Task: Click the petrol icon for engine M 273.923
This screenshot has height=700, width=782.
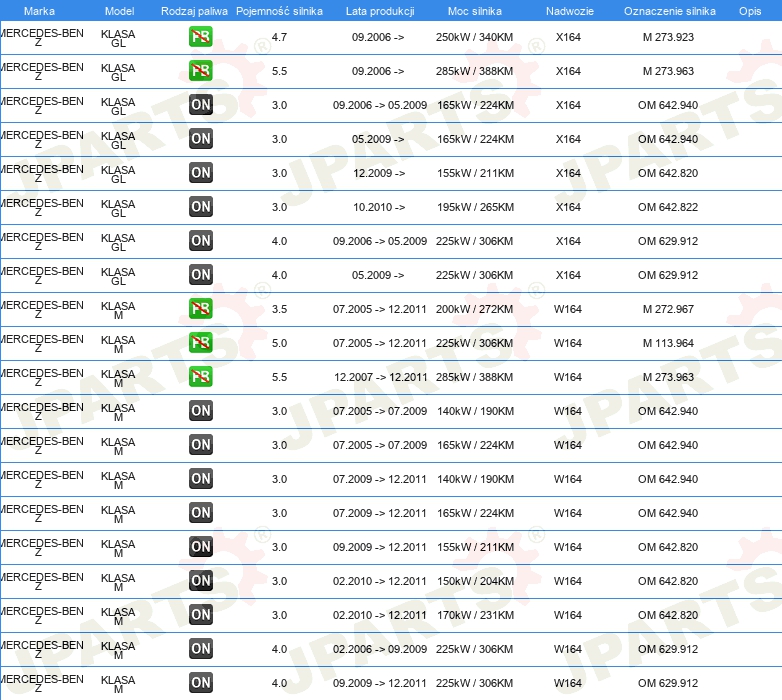Action: (200, 37)
